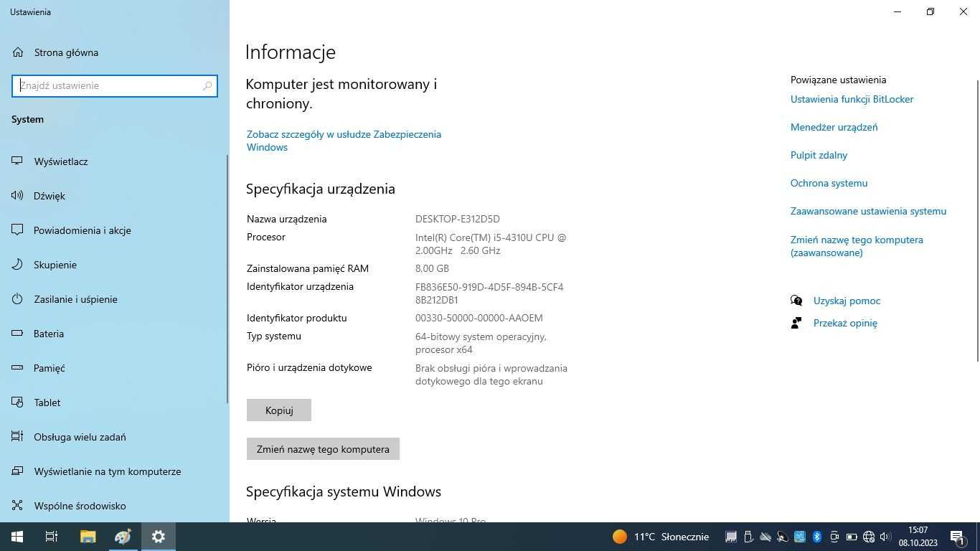Click the Intel Core i5-4310U processor text
Image resolution: width=980 pixels, height=551 pixels.
click(491, 244)
